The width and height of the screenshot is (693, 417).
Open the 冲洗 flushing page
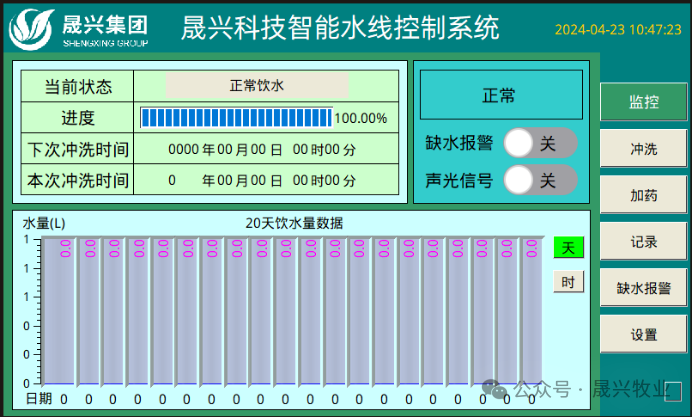643,149
